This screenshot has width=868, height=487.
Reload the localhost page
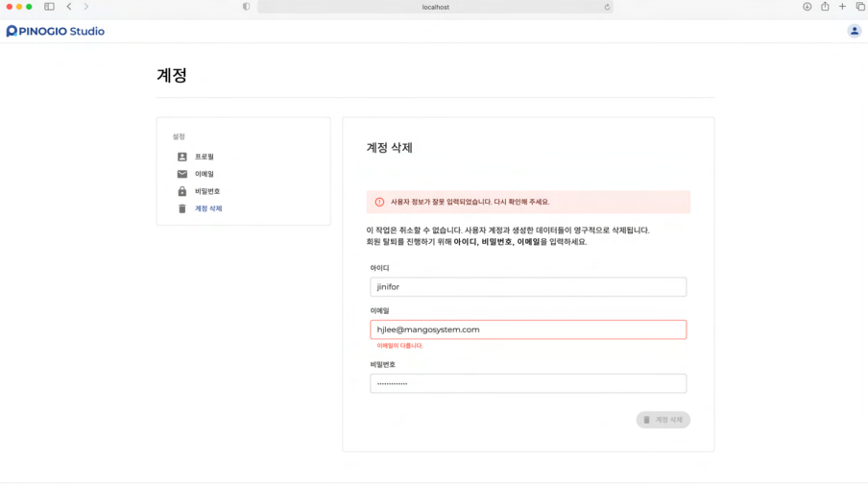click(x=607, y=7)
